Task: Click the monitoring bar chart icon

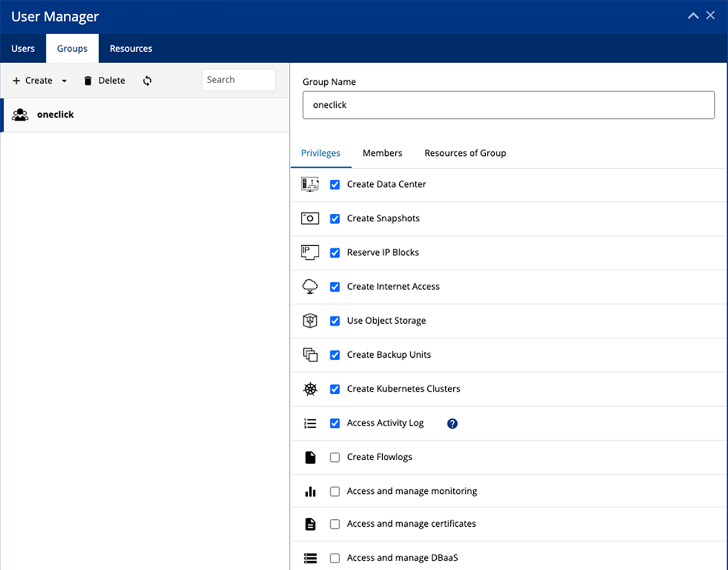Action: click(310, 491)
